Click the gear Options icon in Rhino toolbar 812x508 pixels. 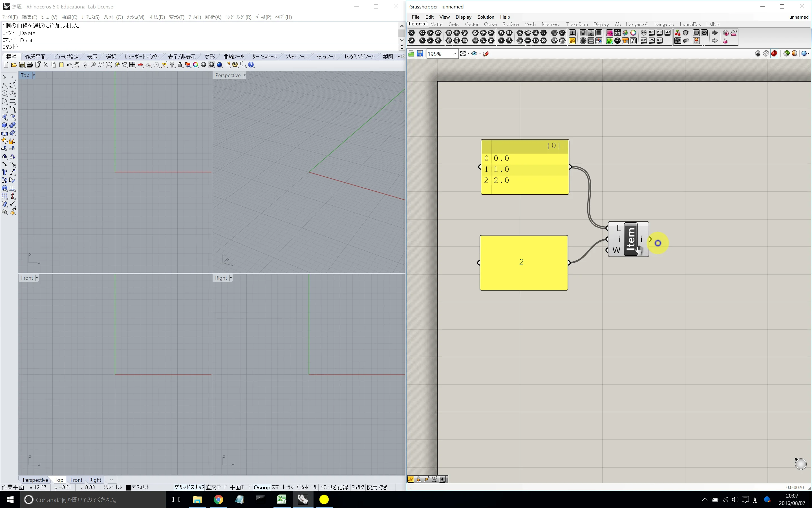click(235, 65)
